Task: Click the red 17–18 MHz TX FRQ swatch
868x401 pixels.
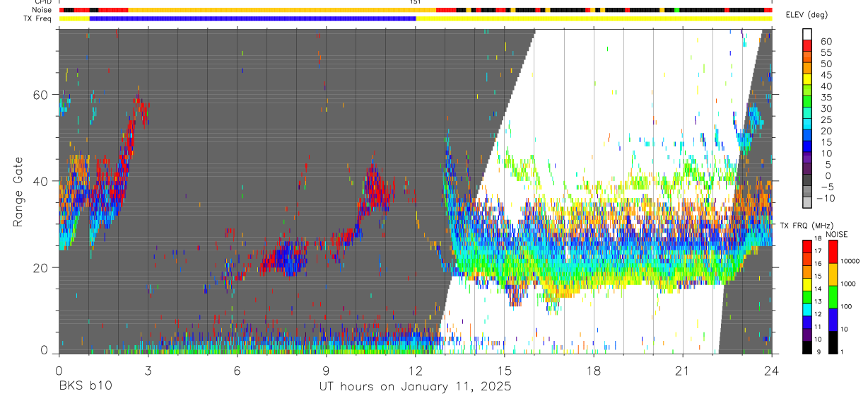Action: [807, 246]
